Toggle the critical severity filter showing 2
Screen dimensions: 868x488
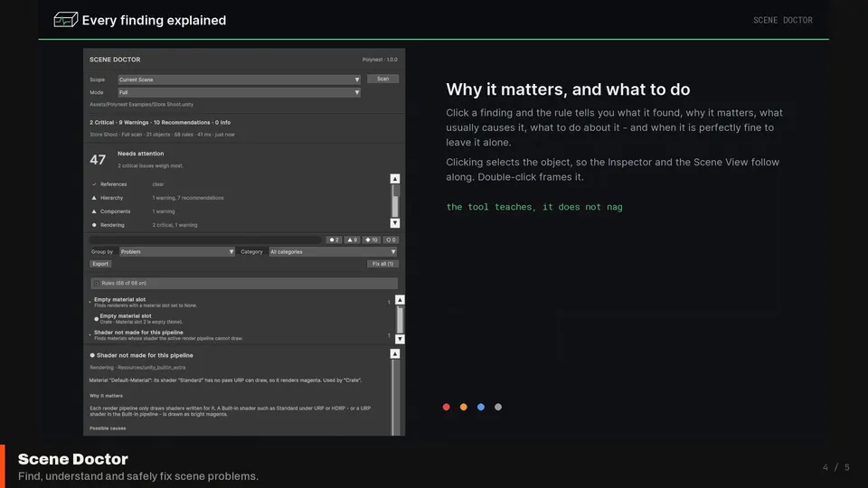click(x=334, y=239)
